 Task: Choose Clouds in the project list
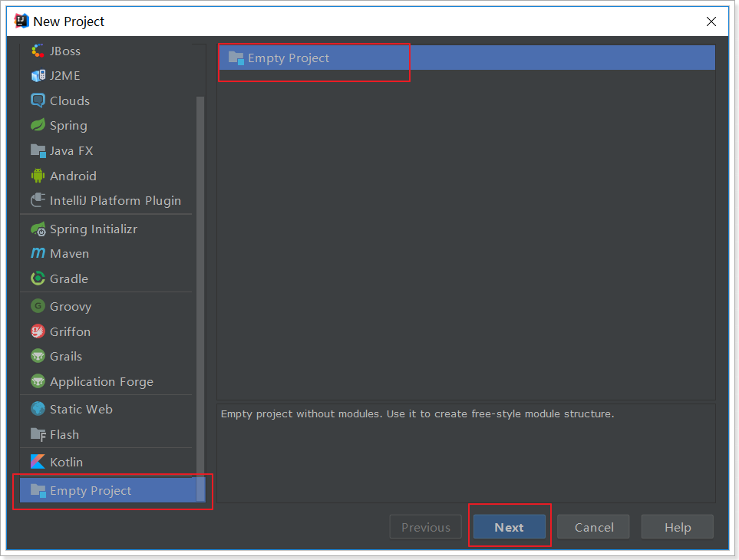tap(107, 100)
